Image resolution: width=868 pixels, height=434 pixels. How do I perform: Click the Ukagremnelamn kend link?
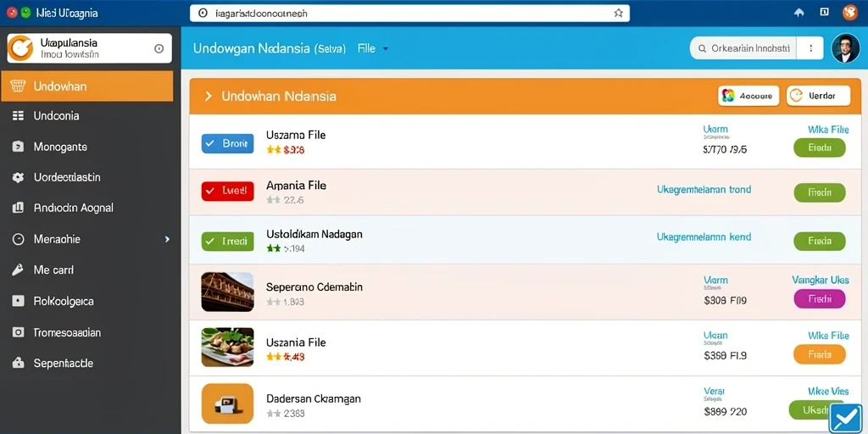coord(704,237)
